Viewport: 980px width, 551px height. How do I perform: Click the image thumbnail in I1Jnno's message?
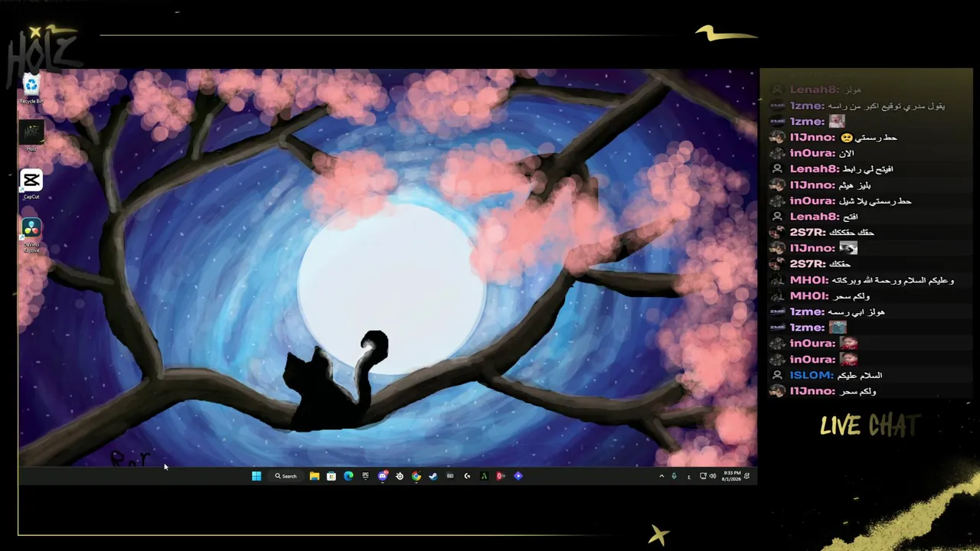848,248
